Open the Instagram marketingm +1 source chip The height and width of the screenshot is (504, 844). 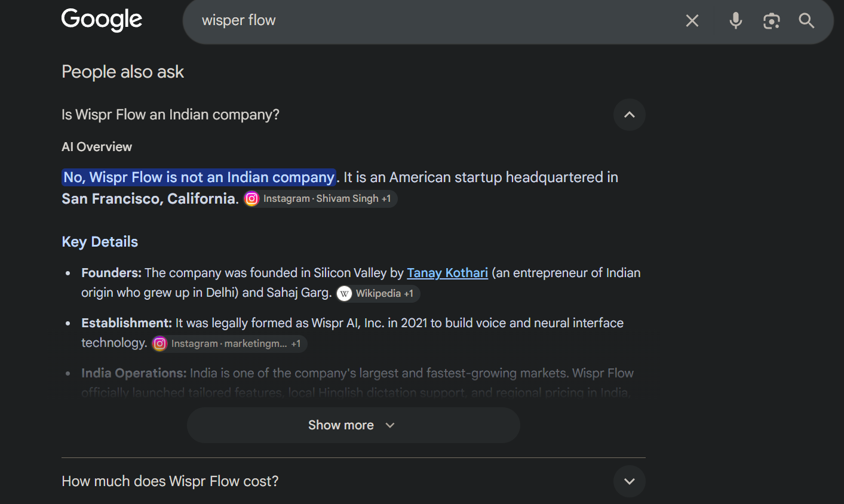click(229, 344)
